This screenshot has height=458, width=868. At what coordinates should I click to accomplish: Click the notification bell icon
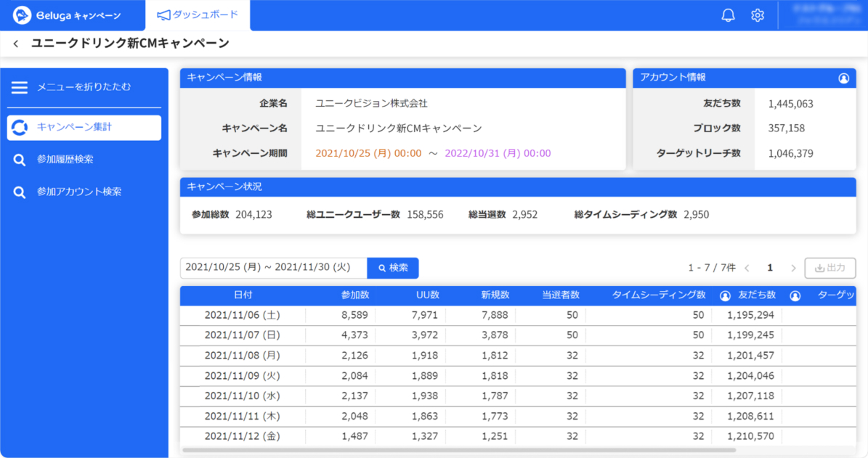728,15
